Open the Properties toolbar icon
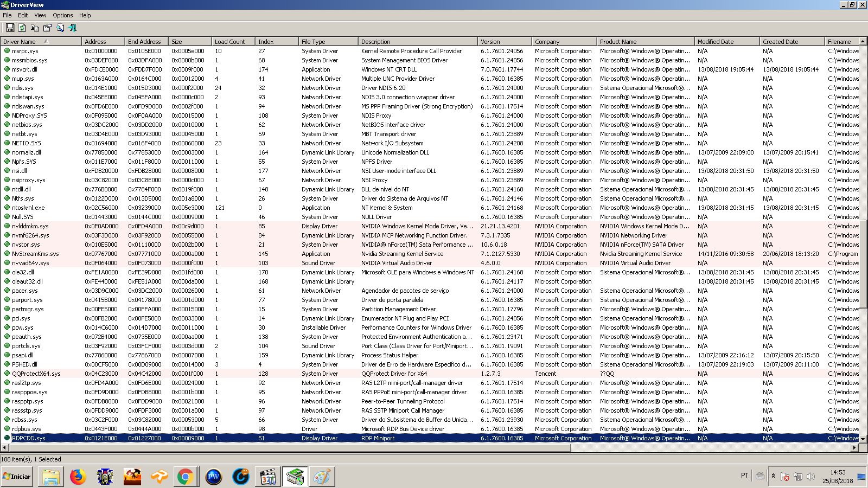The height and width of the screenshot is (488, 868). coord(47,28)
